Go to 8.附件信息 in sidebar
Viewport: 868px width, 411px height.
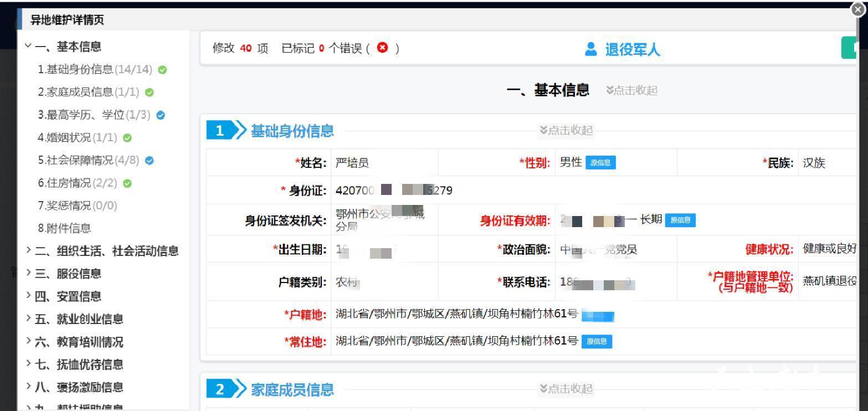[64, 228]
